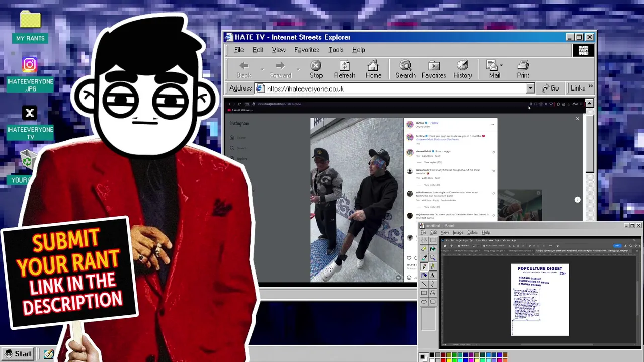
Task: Select the Text tool in Paint
Action: point(433,275)
